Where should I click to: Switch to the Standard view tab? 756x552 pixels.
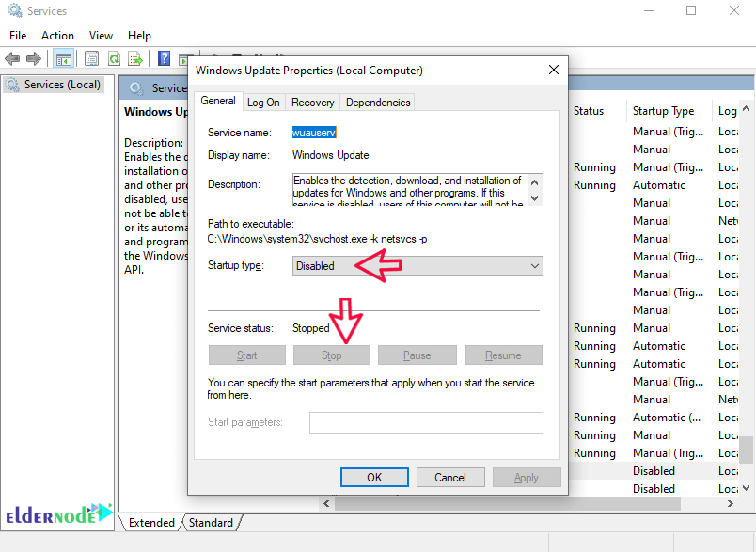click(x=212, y=523)
